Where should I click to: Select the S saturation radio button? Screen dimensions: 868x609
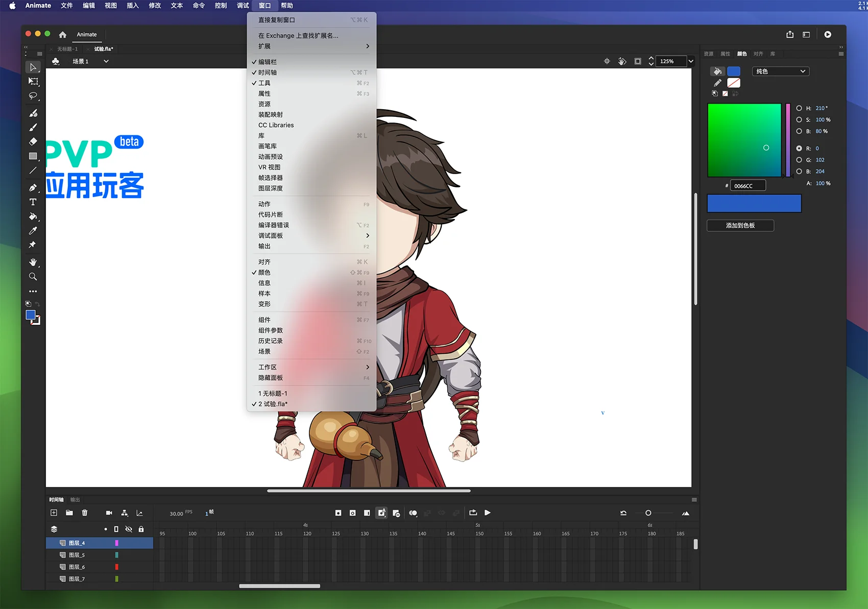pos(799,119)
